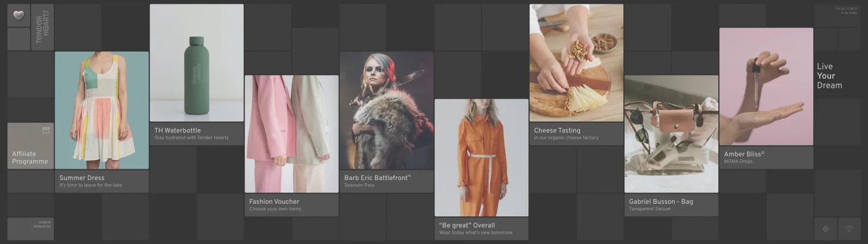Screen dimensions: 868x244
Task: Open the Summer Dress product image
Action: (x=101, y=110)
